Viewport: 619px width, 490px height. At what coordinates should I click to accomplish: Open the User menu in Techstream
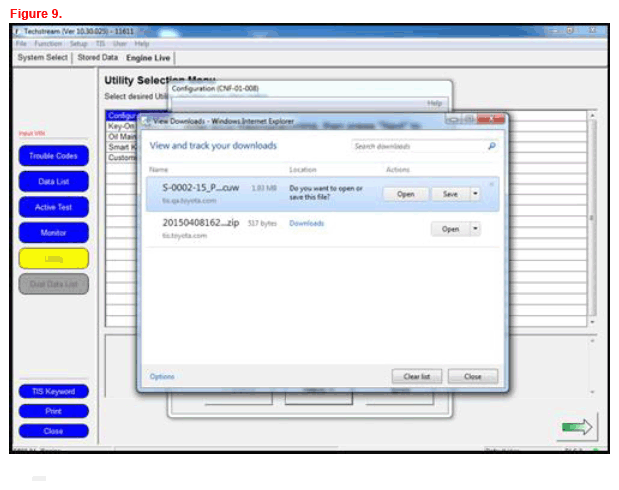[x=120, y=43]
